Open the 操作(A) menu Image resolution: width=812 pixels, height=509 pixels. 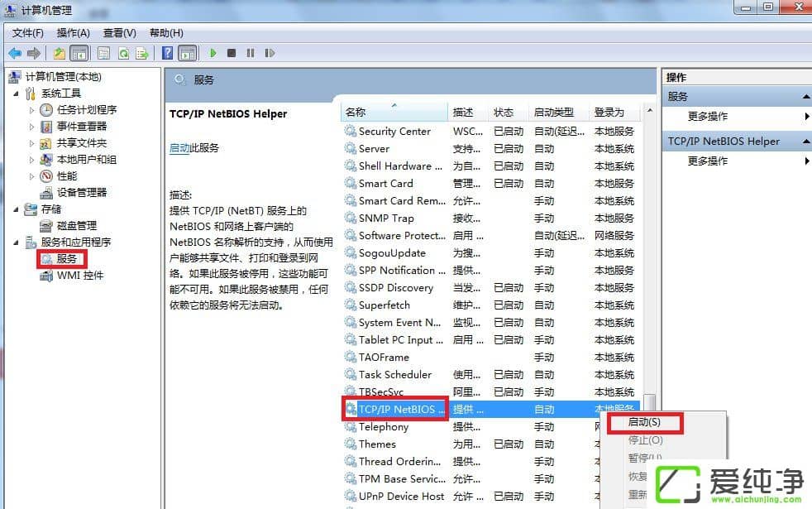(73, 33)
